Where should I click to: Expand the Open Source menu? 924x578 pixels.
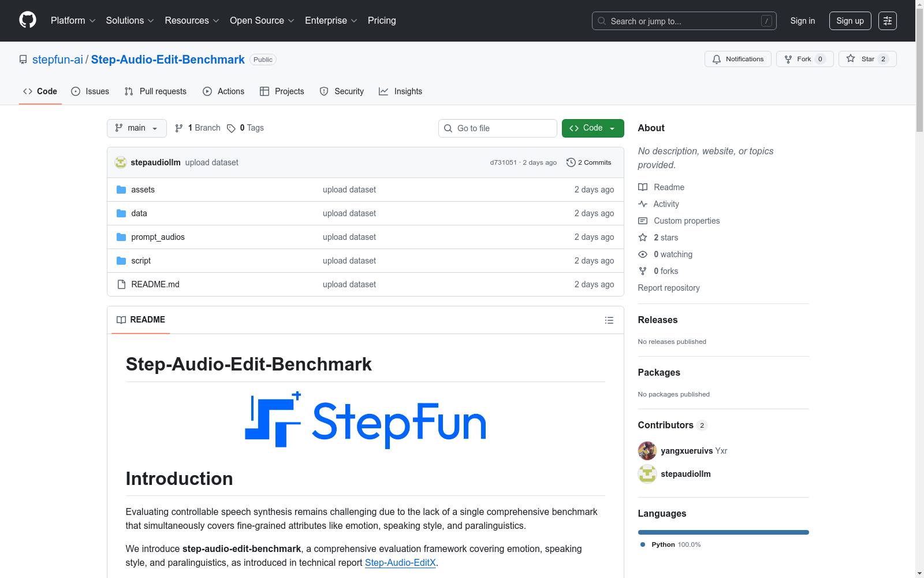pyautogui.click(x=262, y=21)
